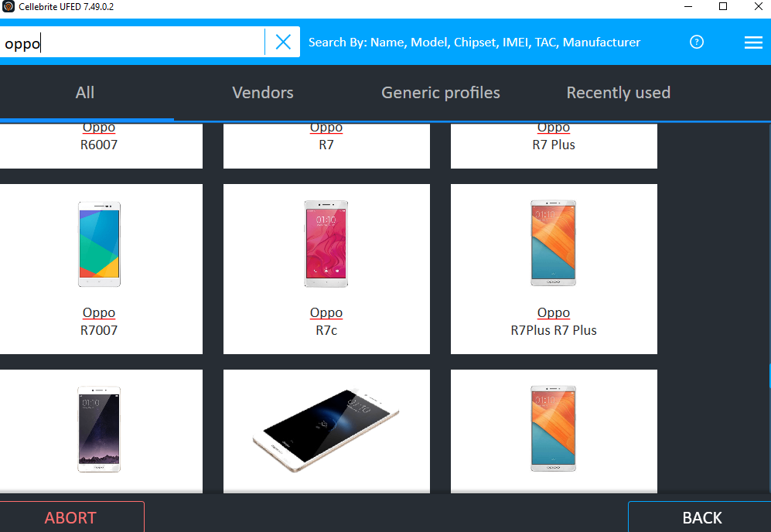The height and width of the screenshot is (532, 771).
Task: Choose the Oppo R7Plus R7 Plus image
Action: 554,243
